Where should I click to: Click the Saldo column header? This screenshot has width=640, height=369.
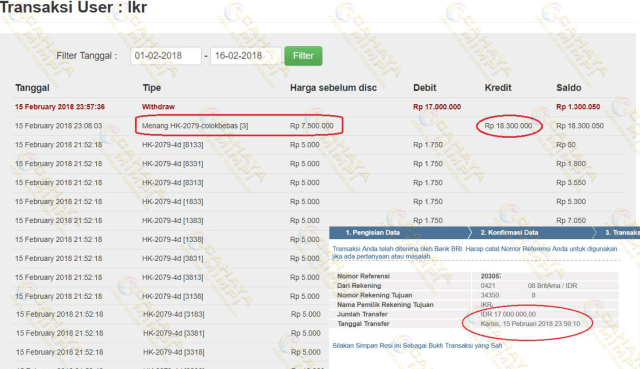pos(569,88)
